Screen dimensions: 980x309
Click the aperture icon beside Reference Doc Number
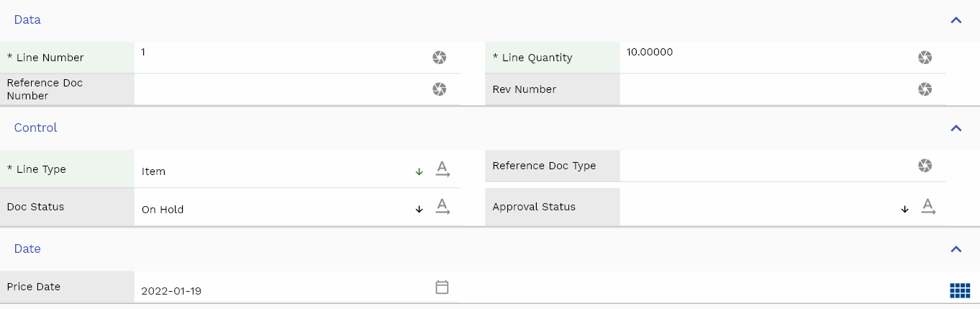[439, 89]
